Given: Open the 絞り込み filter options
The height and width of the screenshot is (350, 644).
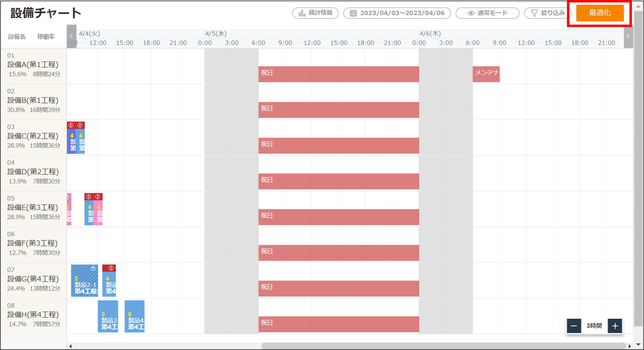Looking at the screenshot, I should click(x=548, y=13).
